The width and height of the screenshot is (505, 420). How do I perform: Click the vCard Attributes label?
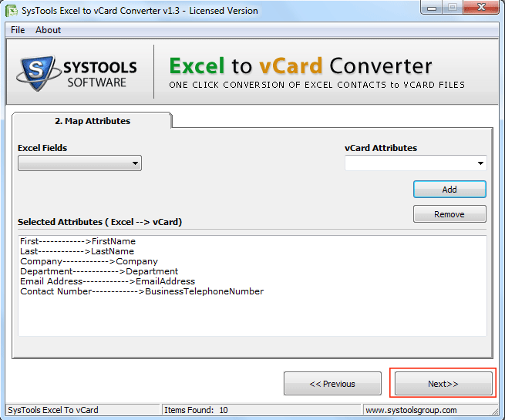[381, 148]
